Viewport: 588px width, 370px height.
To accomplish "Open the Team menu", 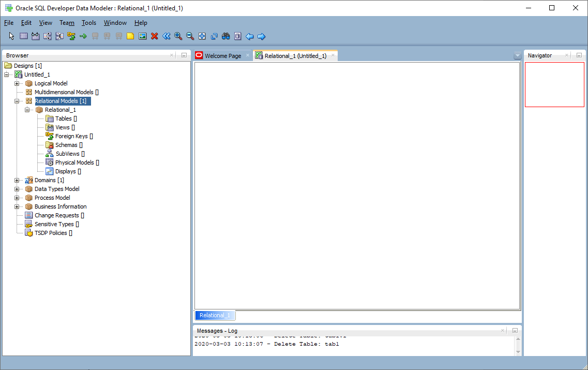I will pos(67,23).
